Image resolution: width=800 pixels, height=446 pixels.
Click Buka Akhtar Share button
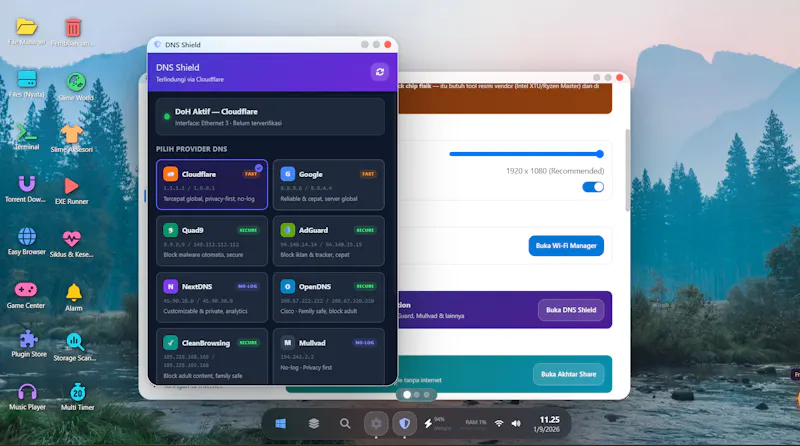click(568, 374)
